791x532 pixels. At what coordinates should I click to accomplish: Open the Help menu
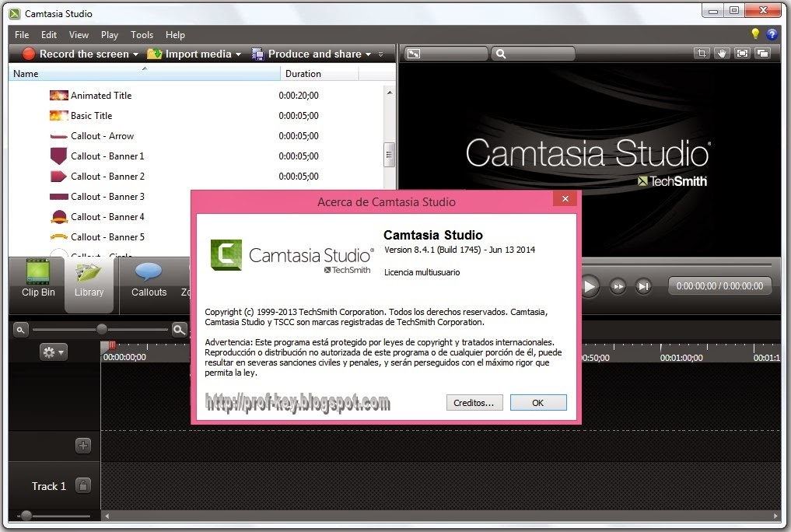[x=175, y=35]
